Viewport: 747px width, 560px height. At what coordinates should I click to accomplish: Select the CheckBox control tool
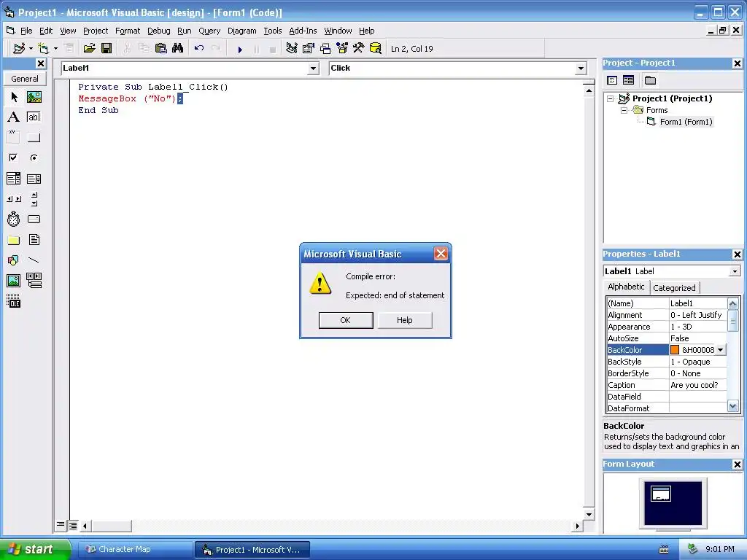[14, 157]
